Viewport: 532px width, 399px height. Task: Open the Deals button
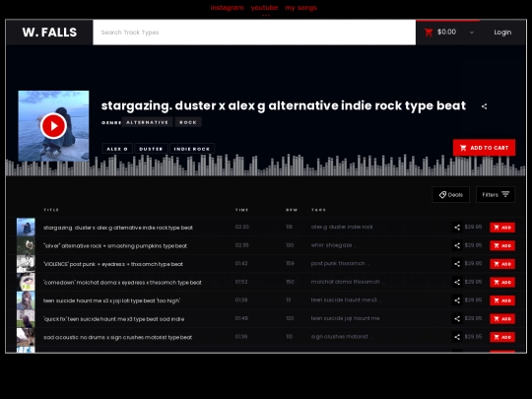451,195
